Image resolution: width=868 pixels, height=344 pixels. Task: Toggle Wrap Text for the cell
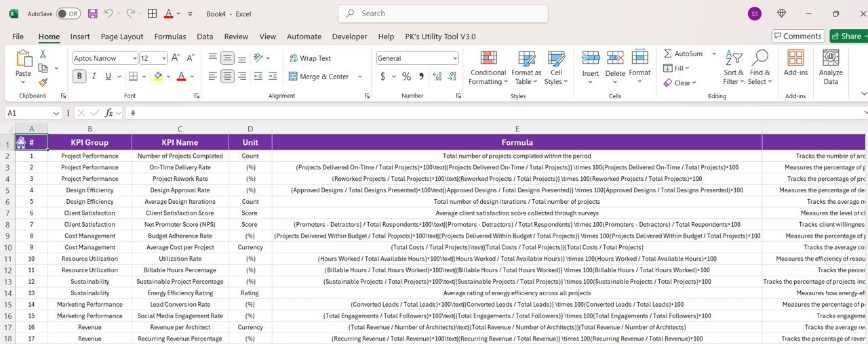310,58
